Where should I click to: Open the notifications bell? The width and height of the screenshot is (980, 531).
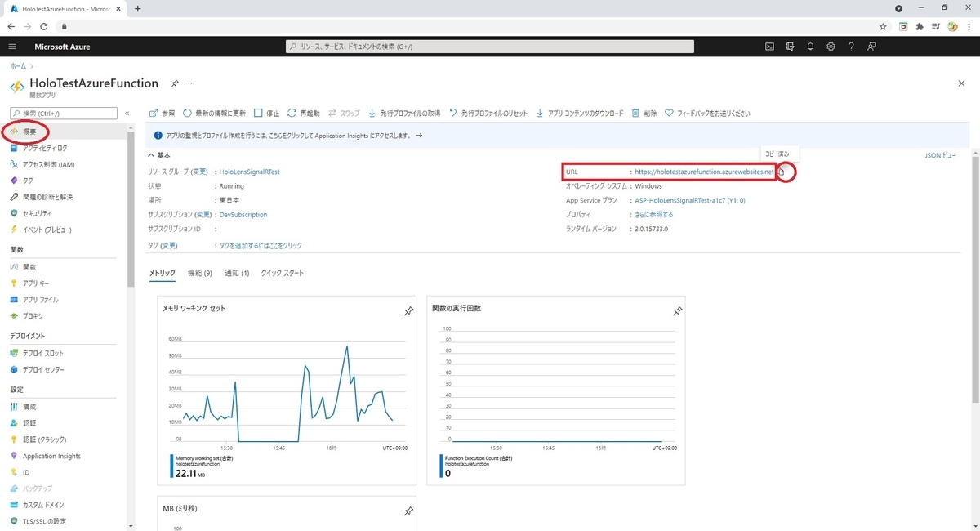click(810, 47)
